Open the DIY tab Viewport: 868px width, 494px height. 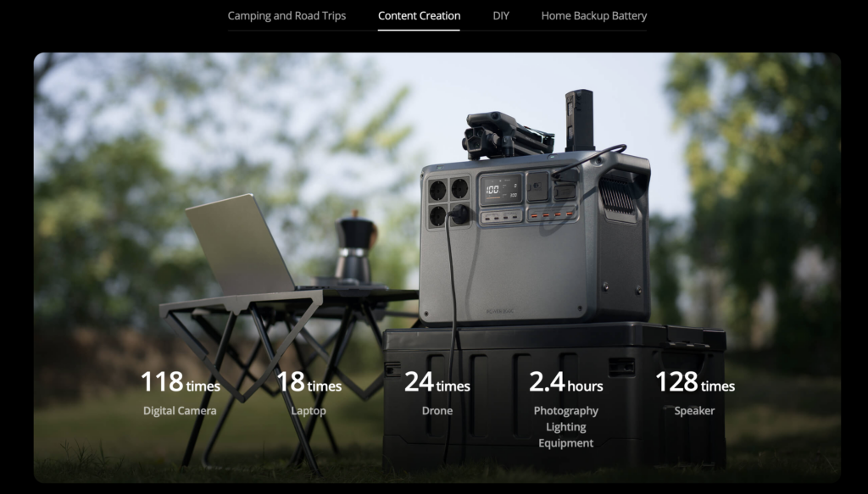click(x=501, y=16)
